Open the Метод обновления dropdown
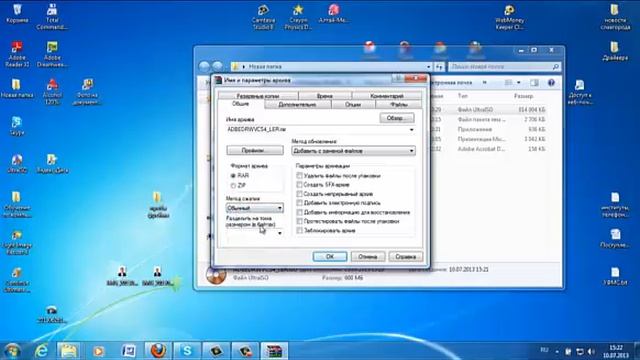 click(x=353, y=151)
